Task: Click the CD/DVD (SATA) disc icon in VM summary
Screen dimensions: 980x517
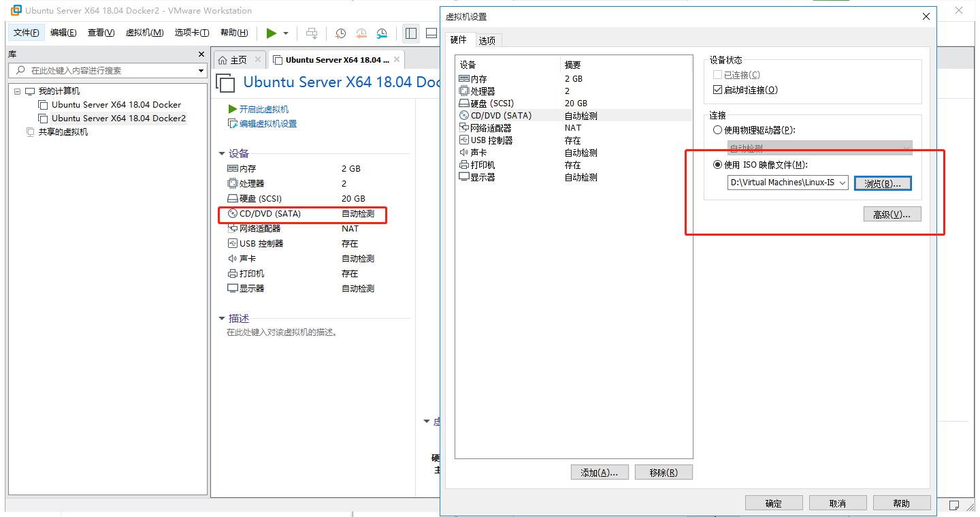Action: pos(232,214)
